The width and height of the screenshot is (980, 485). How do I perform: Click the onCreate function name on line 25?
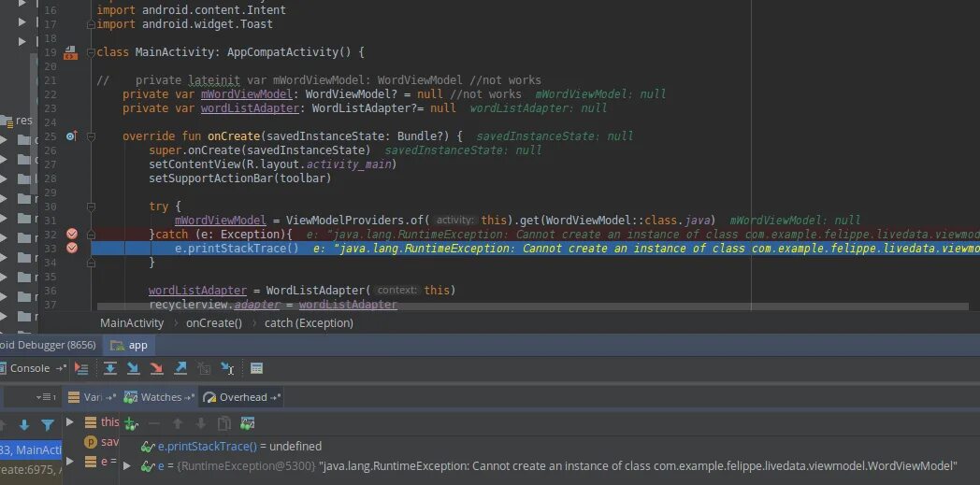coord(234,136)
